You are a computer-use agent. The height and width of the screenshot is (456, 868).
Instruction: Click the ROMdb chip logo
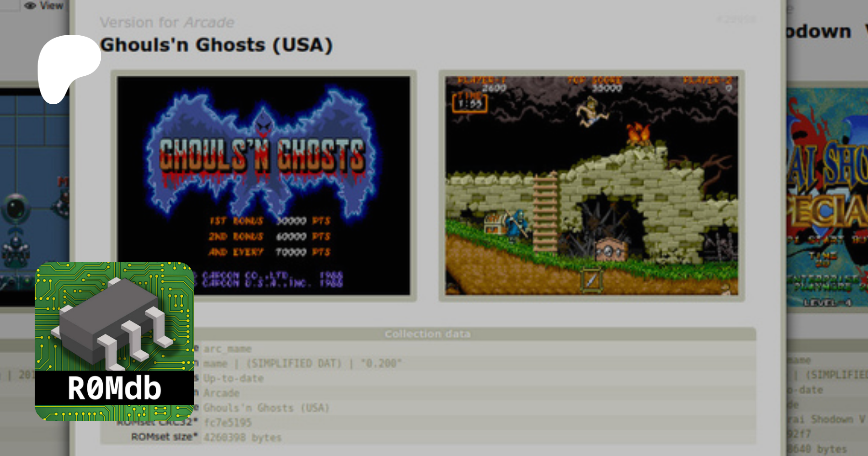coord(114,341)
